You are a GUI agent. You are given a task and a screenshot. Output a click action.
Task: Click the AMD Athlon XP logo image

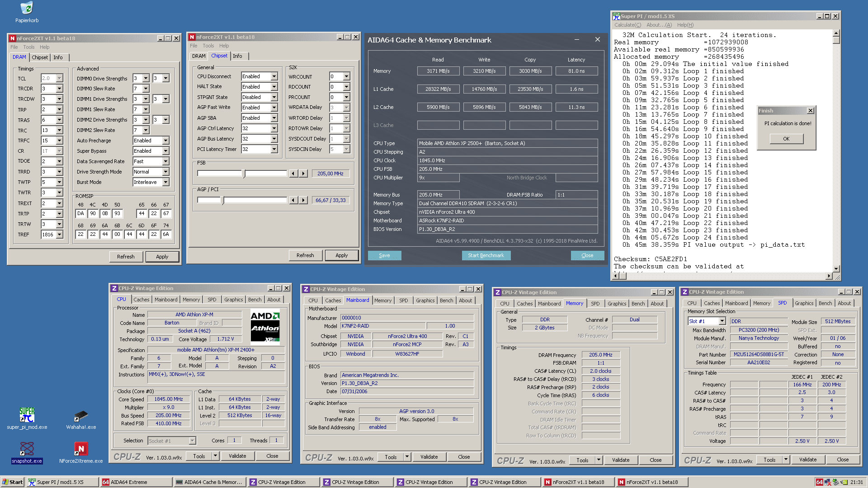click(265, 327)
